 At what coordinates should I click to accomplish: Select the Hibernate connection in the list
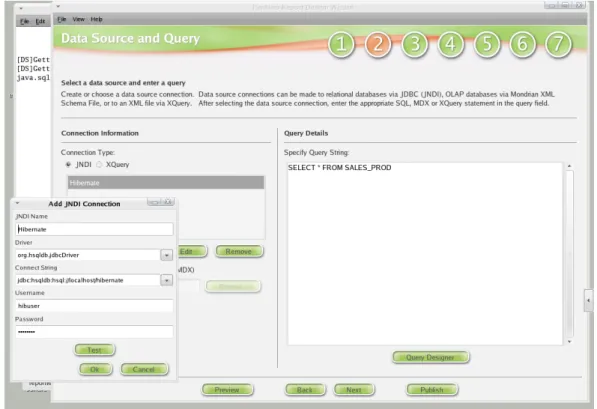coord(166,183)
